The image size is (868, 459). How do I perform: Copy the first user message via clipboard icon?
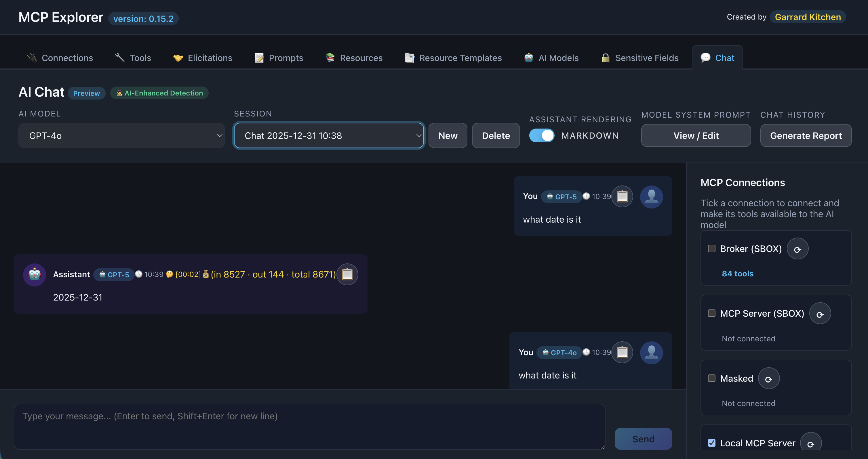pos(622,196)
